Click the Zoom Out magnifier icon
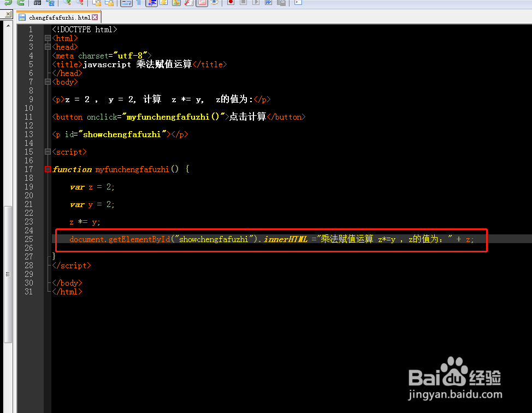The width and height of the screenshot is (532, 413). [80, 2]
